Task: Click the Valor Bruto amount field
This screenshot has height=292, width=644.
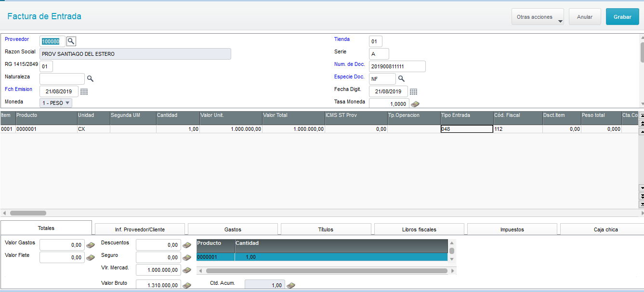Action: click(158, 285)
